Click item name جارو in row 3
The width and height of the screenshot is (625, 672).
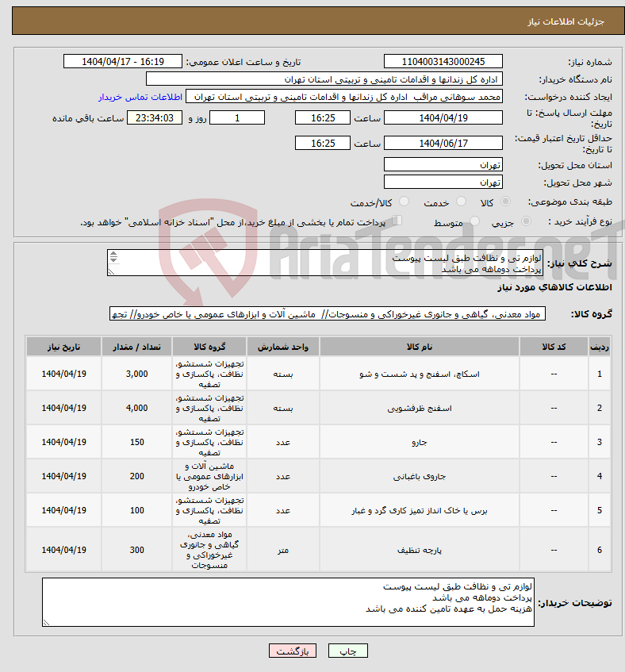point(420,442)
